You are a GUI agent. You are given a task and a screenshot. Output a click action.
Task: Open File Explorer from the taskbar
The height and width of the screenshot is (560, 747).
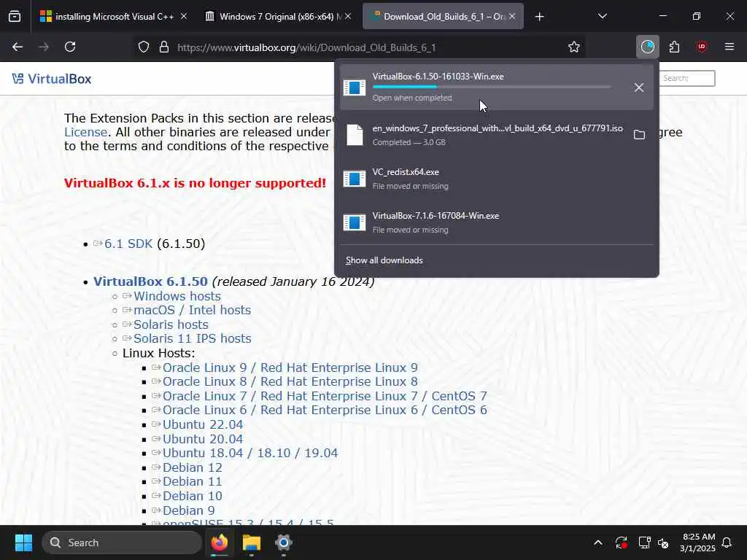tap(252, 542)
